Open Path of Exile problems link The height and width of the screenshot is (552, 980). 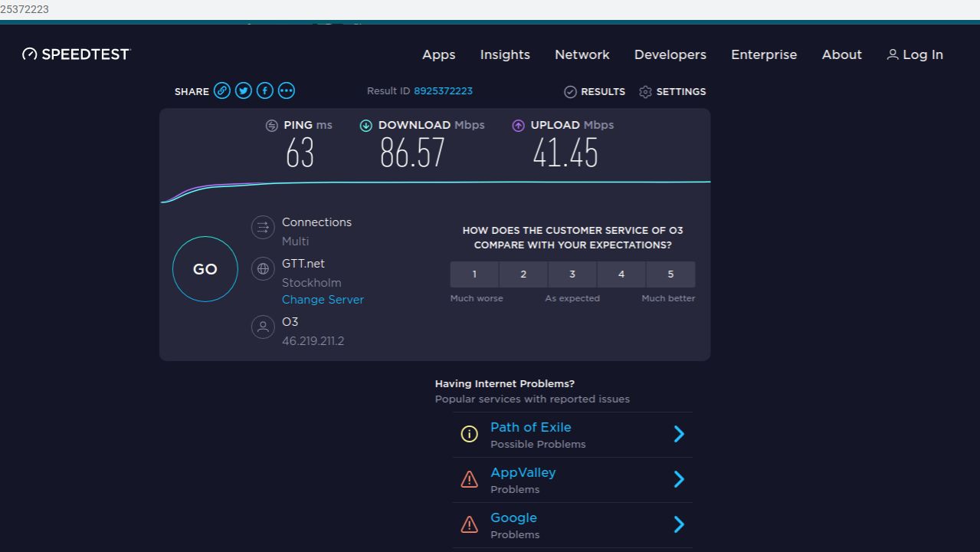point(530,427)
